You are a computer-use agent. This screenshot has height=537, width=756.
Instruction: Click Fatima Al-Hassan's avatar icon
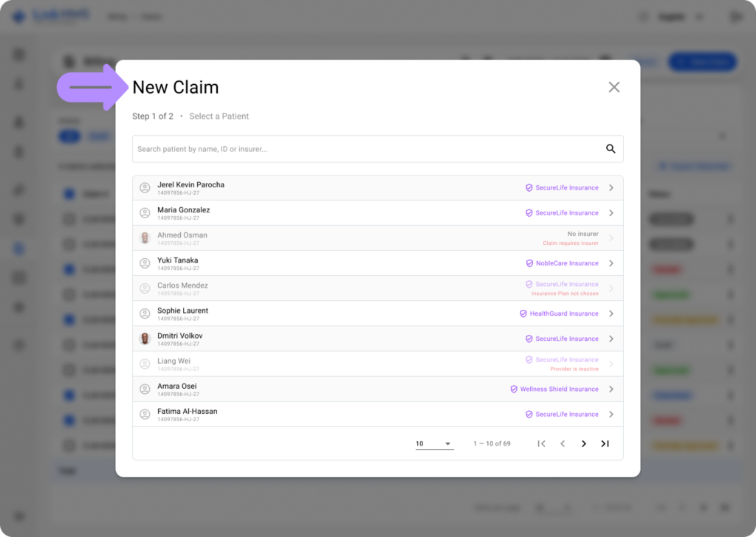point(145,415)
